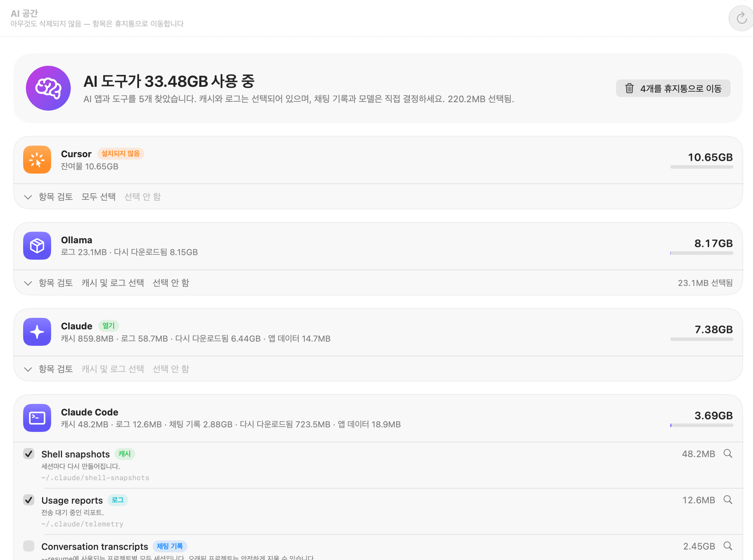Click 선택 안 함 in the Claude card
The height and width of the screenshot is (560, 753).
[x=171, y=369]
